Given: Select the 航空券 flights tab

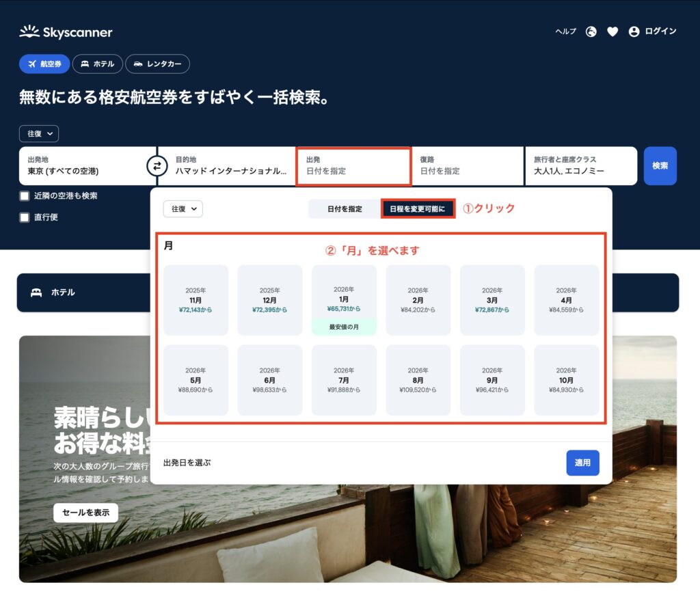Looking at the screenshot, I should click(x=44, y=64).
